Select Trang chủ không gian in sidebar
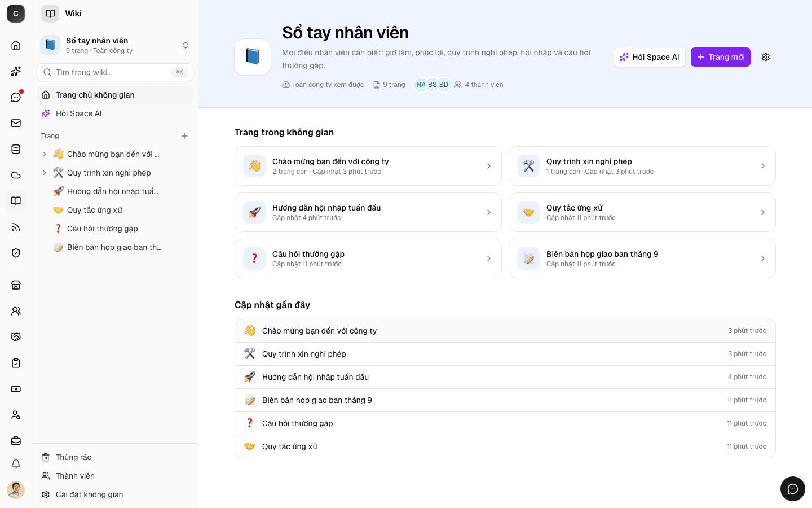The width and height of the screenshot is (812, 508). click(115, 95)
